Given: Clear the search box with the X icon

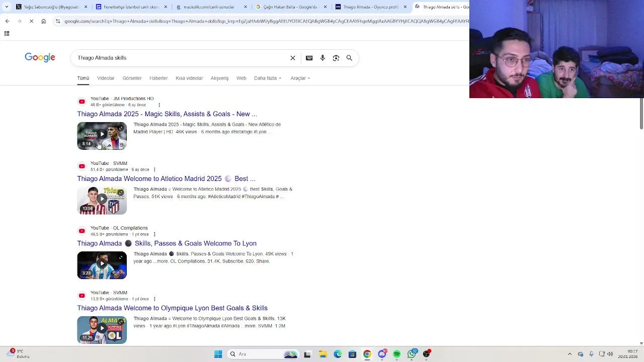Looking at the screenshot, I should click(x=293, y=58).
